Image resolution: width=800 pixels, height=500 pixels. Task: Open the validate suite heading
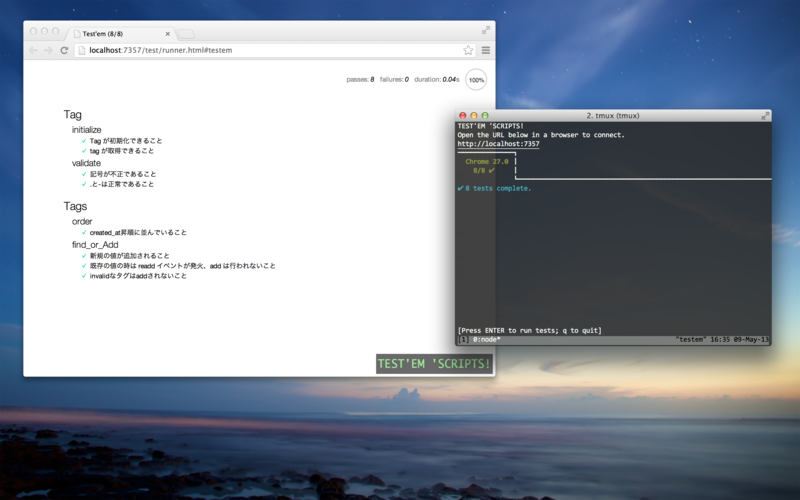tap(86, 163)
